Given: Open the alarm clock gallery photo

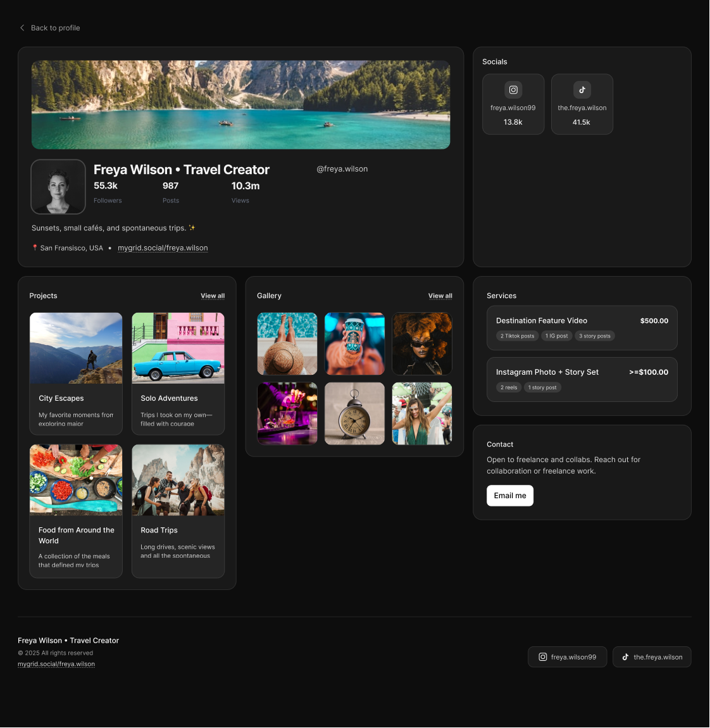Looking at the screenshot, I should (354, 413).
